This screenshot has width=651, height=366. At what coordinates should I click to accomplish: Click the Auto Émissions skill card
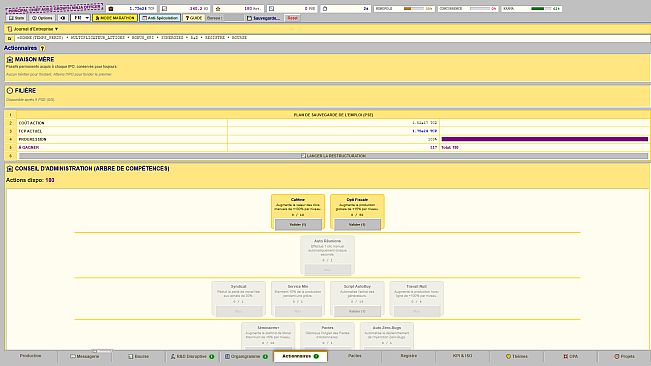tap(328, 255)
